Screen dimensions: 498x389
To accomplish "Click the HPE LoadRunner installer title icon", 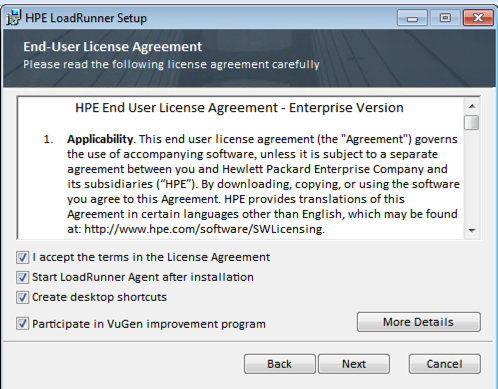I will [13, 18].
